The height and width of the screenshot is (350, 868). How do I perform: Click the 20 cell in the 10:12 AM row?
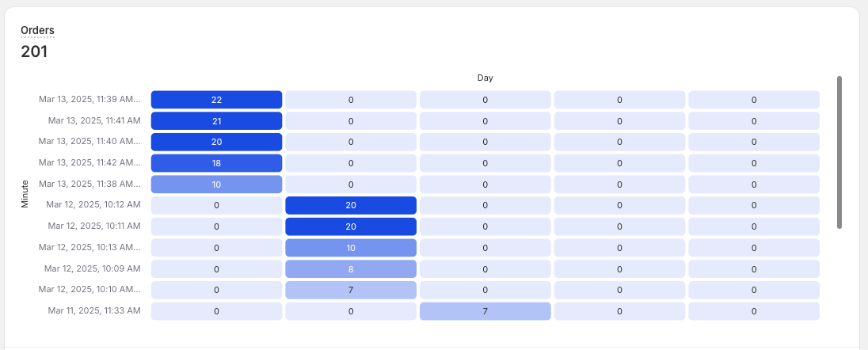tap(351, 205)
